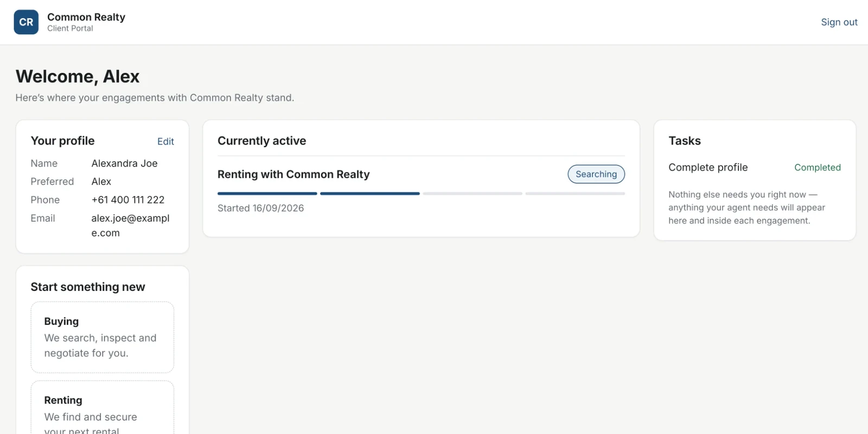
Task: Click the Tasks heading
Action: tap(685, 141)
